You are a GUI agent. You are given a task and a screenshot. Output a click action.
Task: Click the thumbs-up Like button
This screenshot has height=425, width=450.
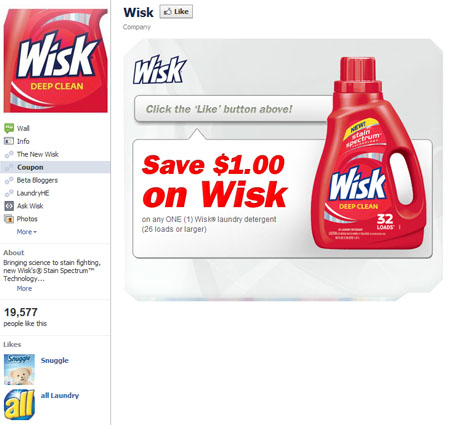[x=176, y=12]
